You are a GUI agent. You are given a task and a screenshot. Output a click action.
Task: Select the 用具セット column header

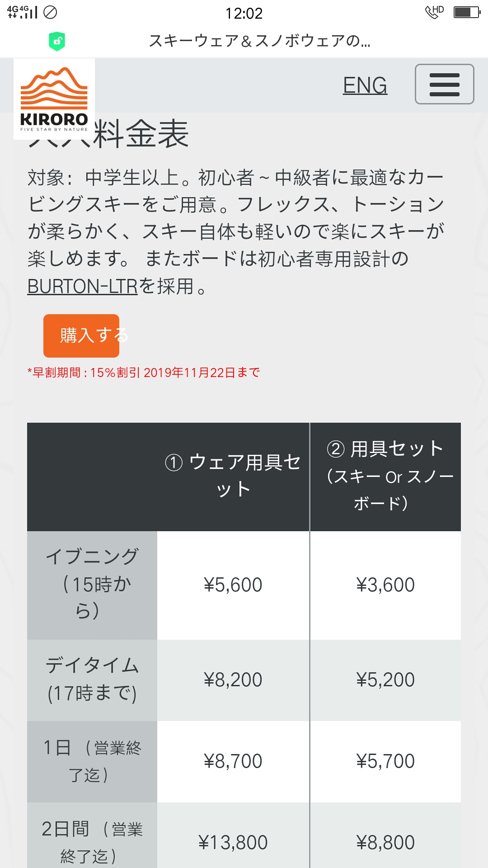[x=385, y=476]
